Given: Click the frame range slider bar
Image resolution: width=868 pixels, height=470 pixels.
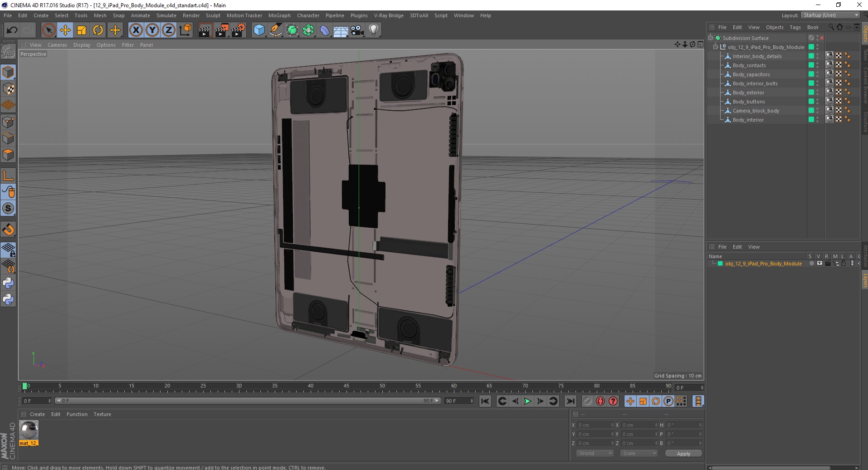Looking at the screenshot, I should coord(248,401).
